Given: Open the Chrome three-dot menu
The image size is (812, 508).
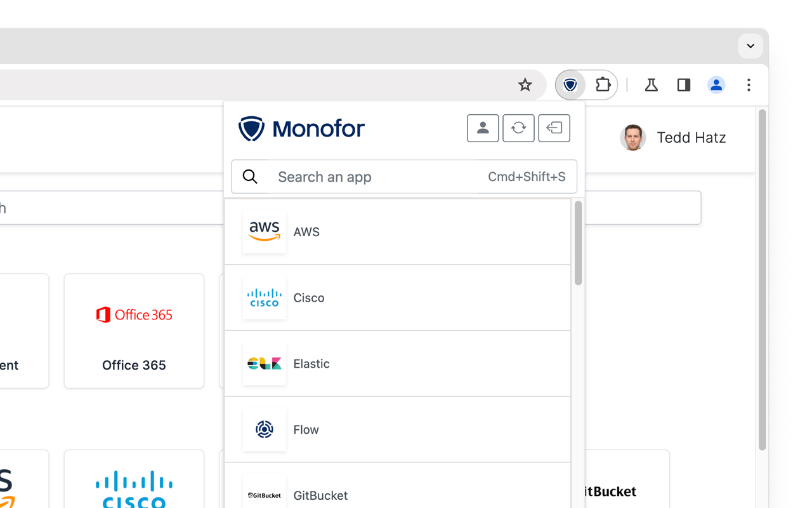Looking at the screenshot, I should tap(749, 84).
